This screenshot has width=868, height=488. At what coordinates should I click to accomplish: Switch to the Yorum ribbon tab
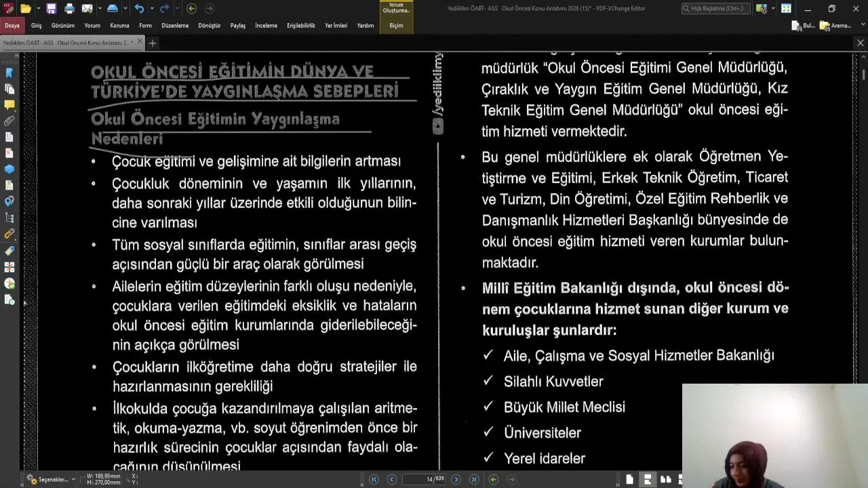pyautogui.click(x=92, y=25)
